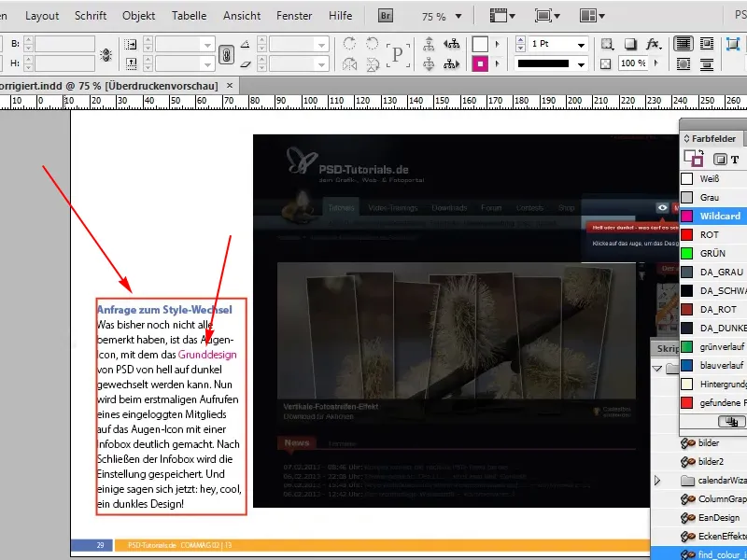
Task: Select the document tab with Überdruckenvorschau
Action: pyautogui.click(x=112, y=85)
